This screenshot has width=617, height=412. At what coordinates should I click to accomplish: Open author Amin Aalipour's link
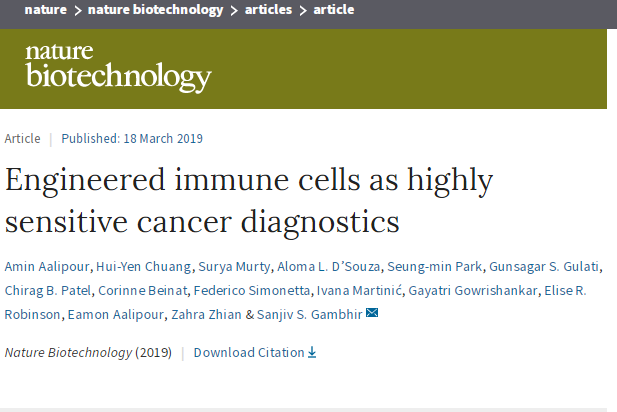[47, 266]
